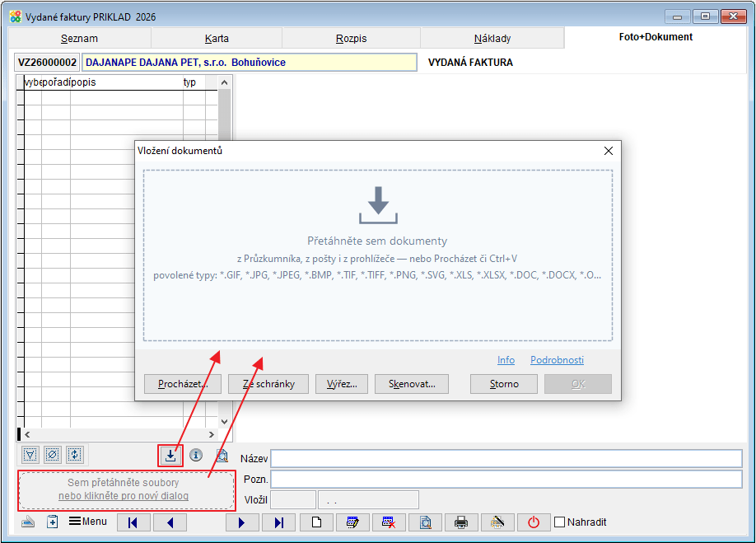Click the delete record icon with red X
This screenshot has height=543, width=756.
tap(389, 522)
